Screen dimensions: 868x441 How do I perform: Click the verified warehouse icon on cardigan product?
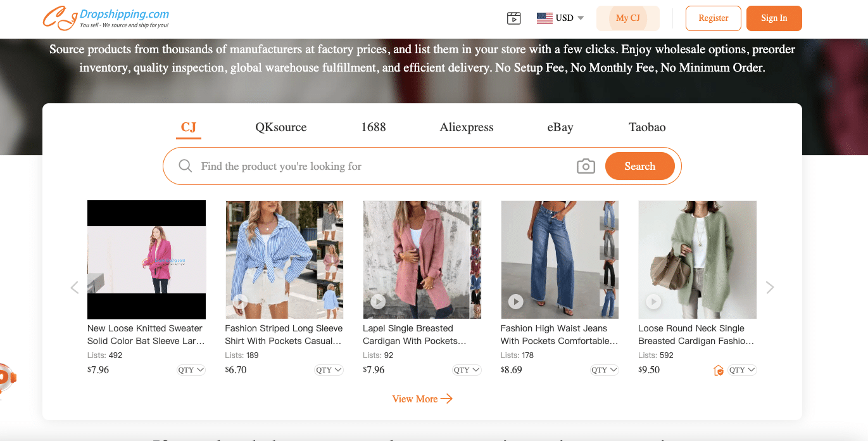tap(718, 369)
